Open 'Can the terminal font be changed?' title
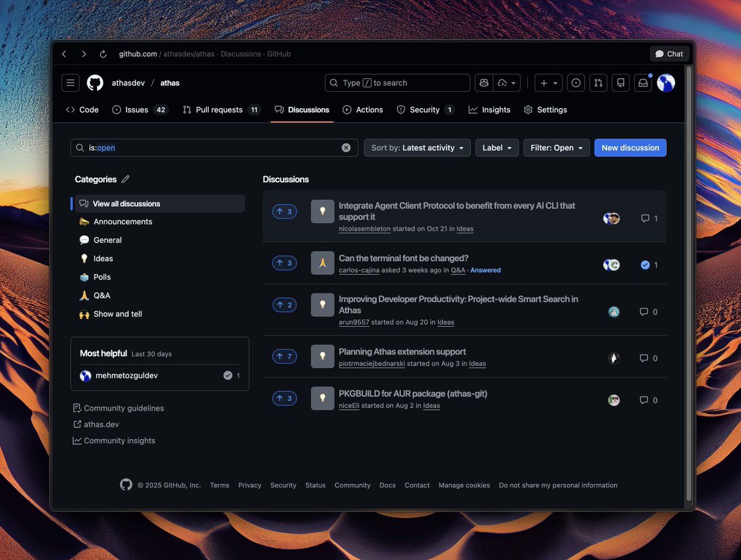This screenshot has height=560, width=741. (404, 258)
